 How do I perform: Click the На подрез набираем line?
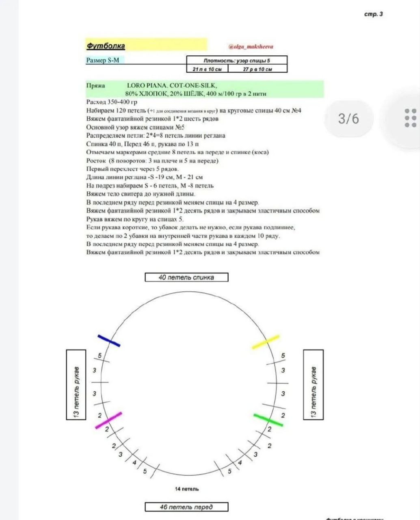point(150,186)
